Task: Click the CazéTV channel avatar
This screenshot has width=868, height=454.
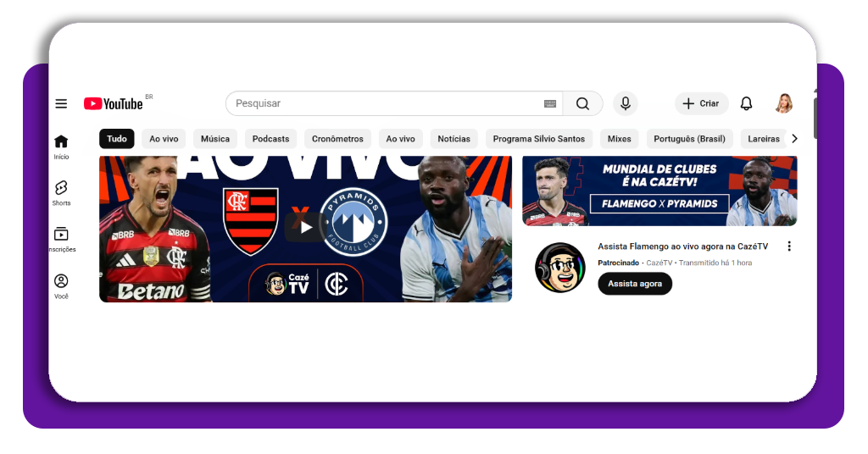Action: point(560,268)
